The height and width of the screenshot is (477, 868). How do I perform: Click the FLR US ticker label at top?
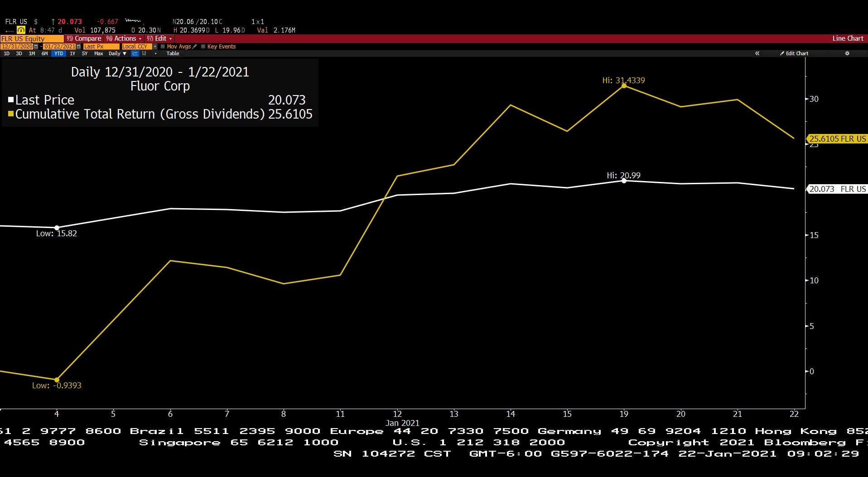[16, 22]
